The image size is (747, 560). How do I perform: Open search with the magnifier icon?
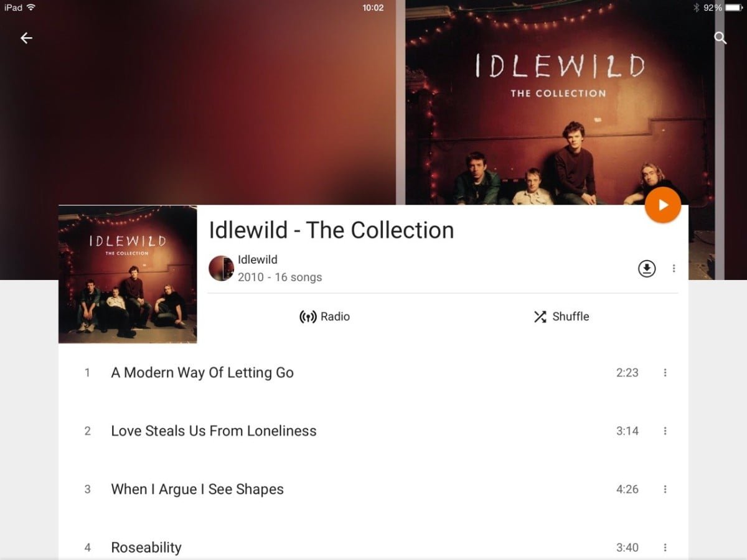coord(720,38)
